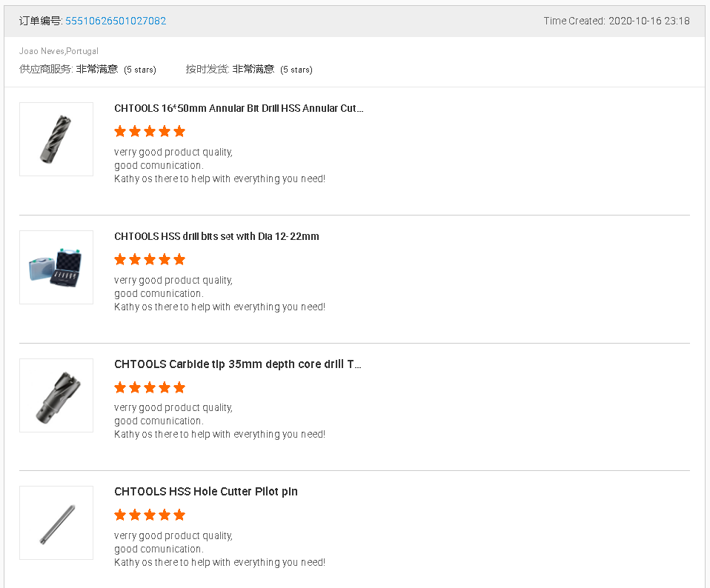710x588 pixels.
Task: Click the review comment under HSS drill bits set
Action: tap(219, 293)
